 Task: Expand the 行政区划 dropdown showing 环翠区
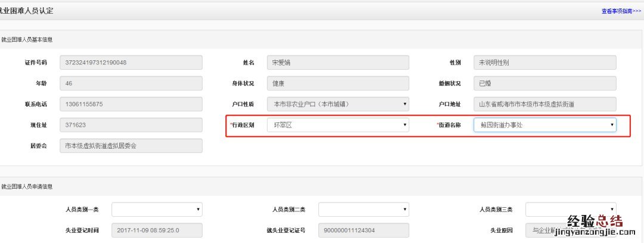pos(338,125)
